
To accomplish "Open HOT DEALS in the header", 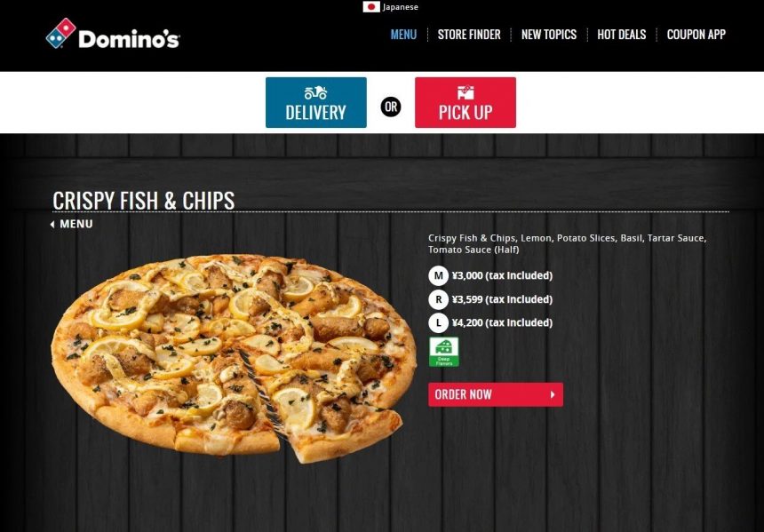I will click(621, 35).
